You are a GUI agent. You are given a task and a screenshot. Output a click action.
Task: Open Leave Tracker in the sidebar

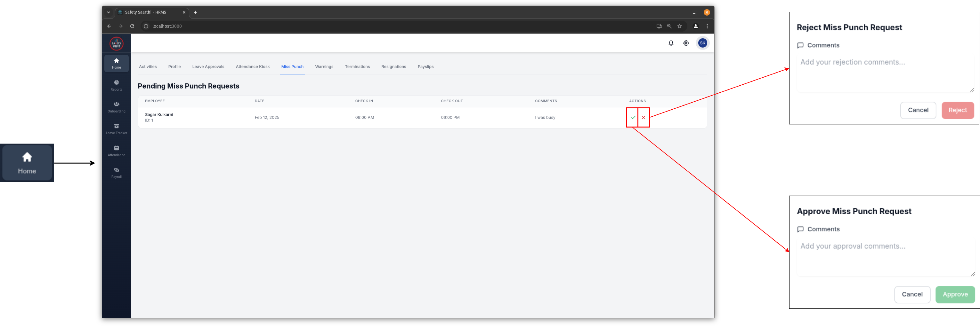[117, 129]
